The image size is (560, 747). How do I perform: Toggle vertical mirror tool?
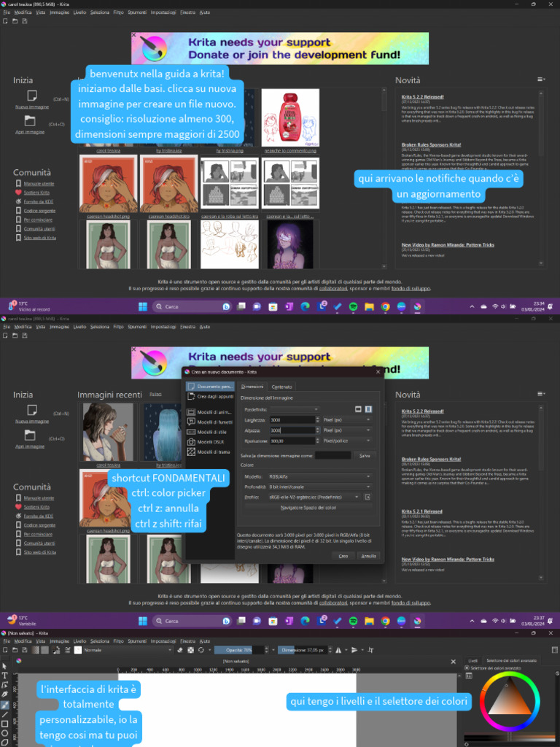point(354,650)
